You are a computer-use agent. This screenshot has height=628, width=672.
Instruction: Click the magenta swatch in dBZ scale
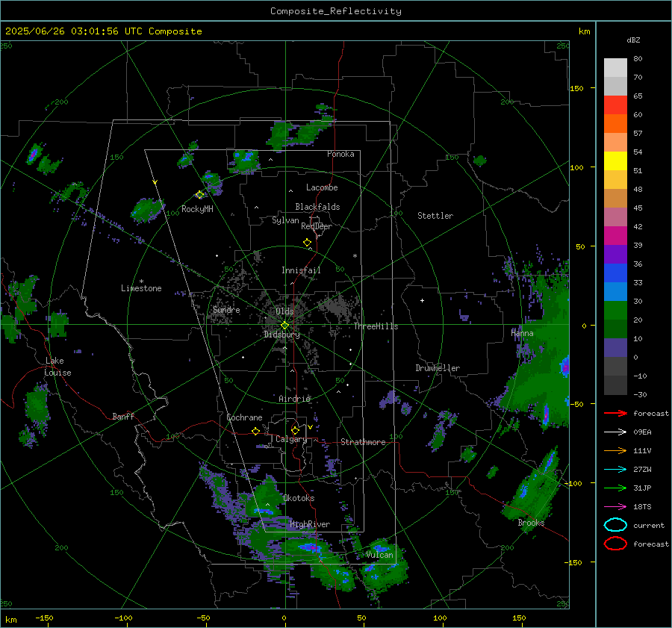click(x=615, y=235)
